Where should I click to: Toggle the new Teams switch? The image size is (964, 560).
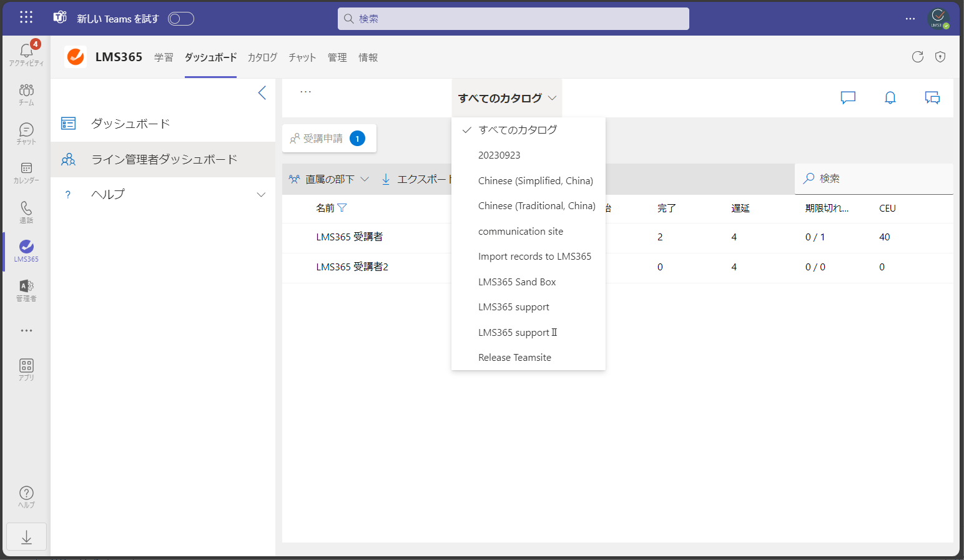[x=181, y=19]
